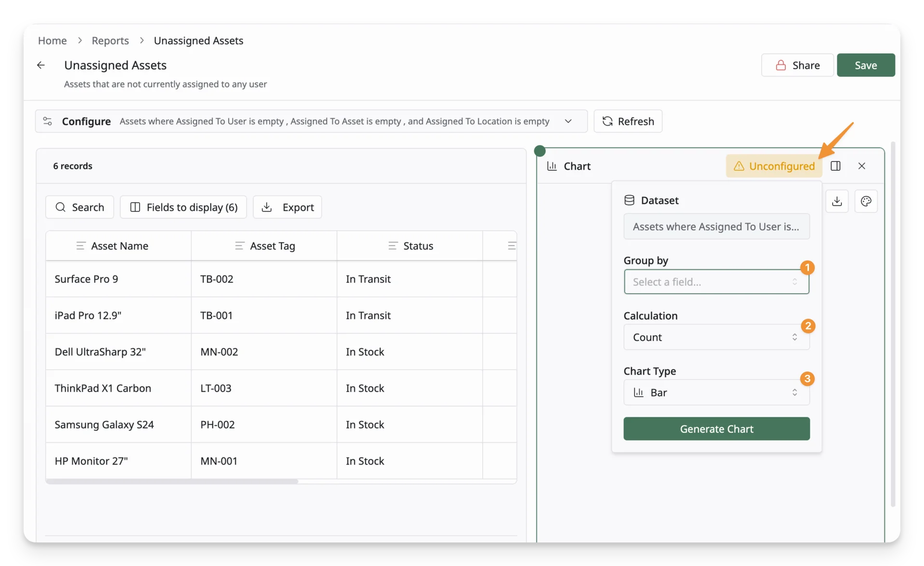
Task: Navigate to Reports breadcrumb
Action: [110, 40]
